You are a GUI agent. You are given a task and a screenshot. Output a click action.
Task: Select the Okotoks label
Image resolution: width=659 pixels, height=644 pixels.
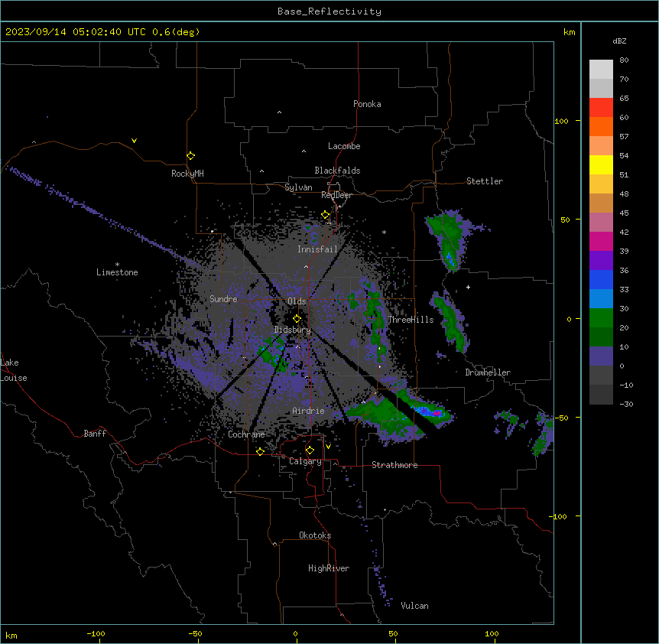point(315,535)
